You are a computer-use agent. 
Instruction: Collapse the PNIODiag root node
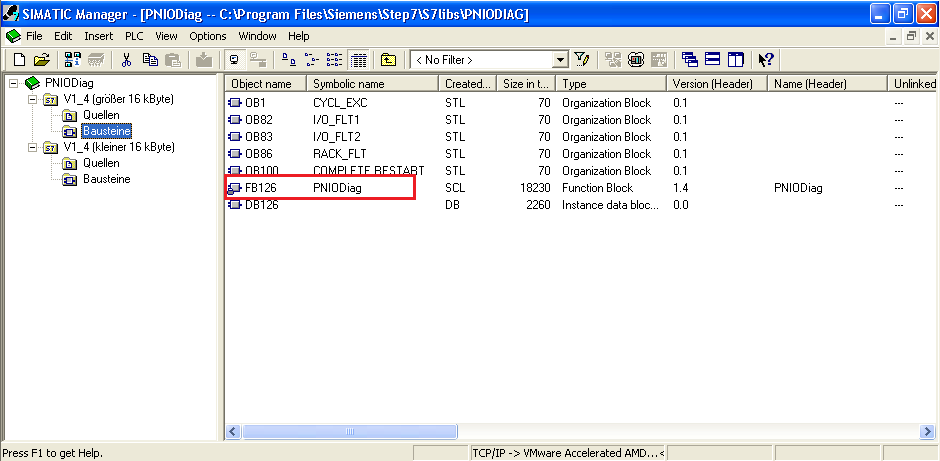tap(14, 83)
